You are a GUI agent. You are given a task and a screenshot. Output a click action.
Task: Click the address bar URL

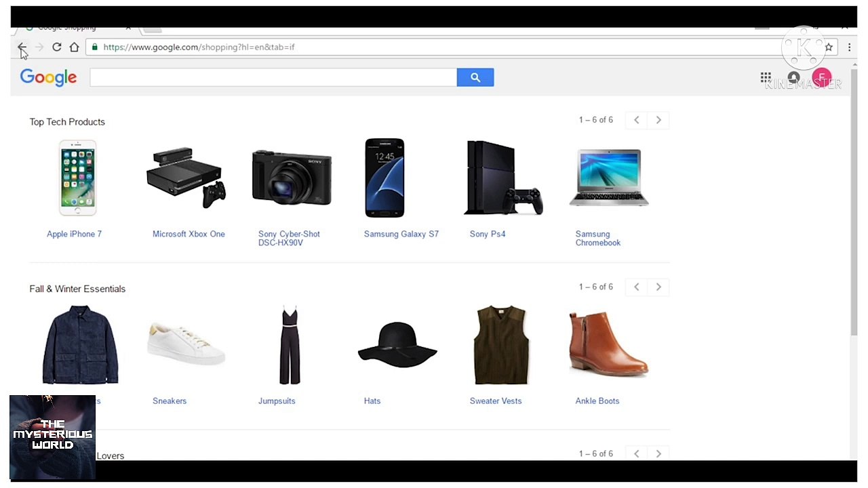199,47
